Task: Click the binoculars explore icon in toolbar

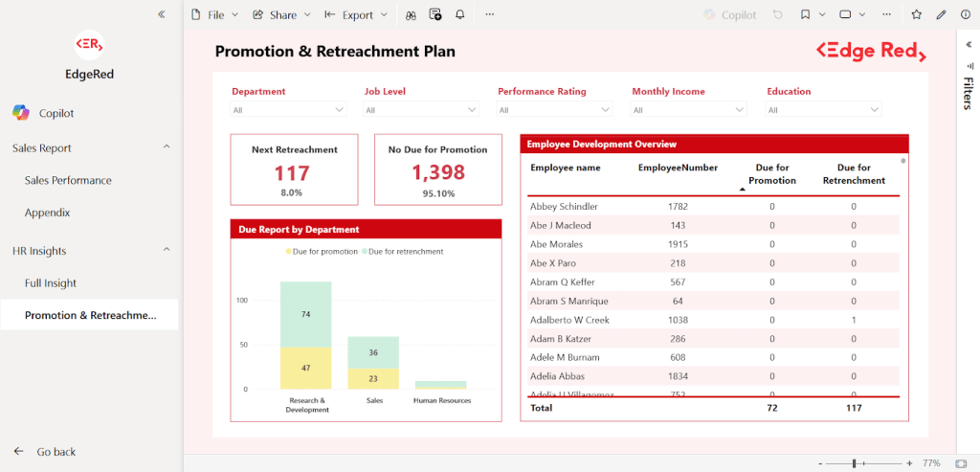Action: (x=411, y=15)
